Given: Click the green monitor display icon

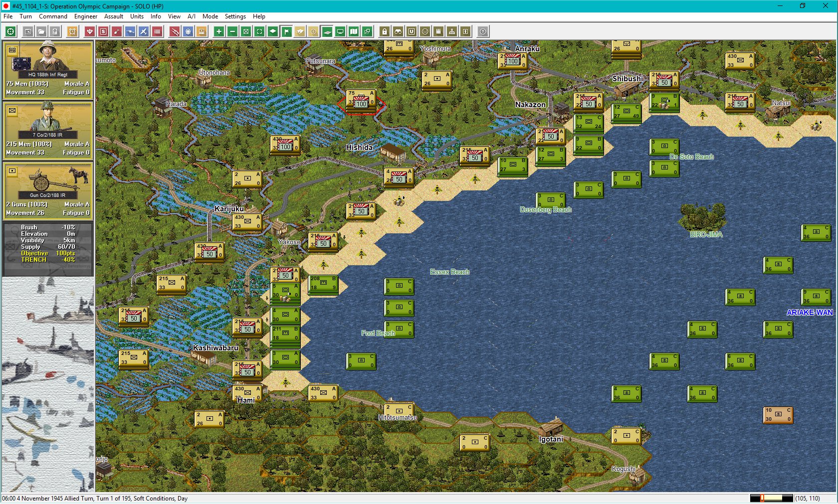Looking at the screenshot, I should 340,32.
